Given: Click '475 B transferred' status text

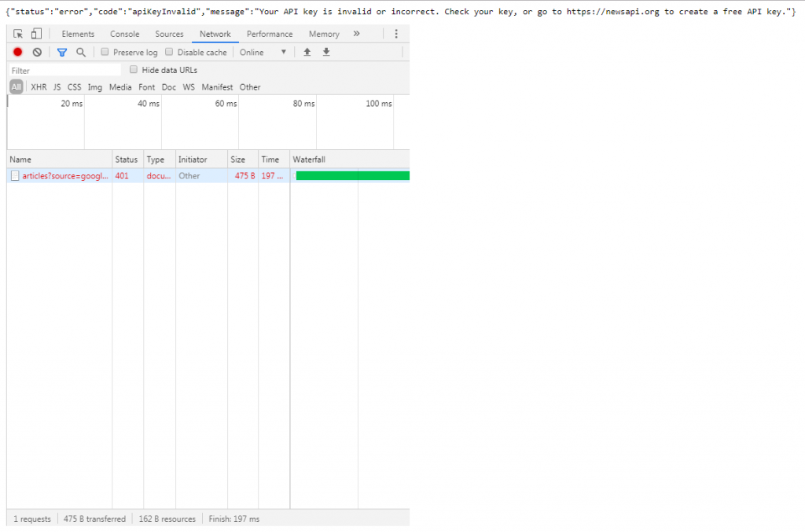Looking at the screenshot, I should tap(94, 519).
